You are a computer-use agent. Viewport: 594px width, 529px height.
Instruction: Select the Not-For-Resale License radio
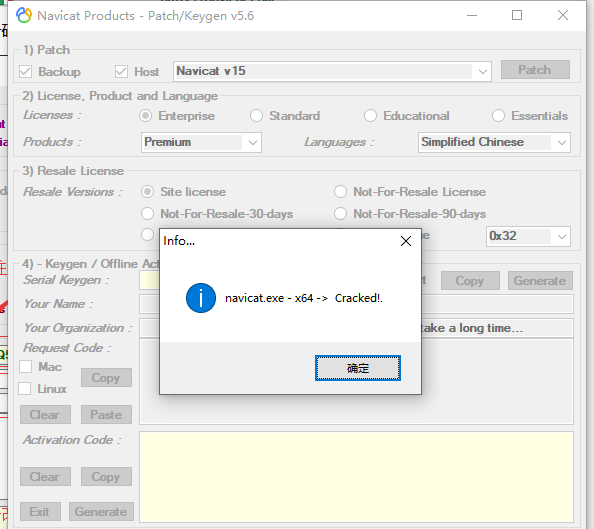(x=340, y=192)
